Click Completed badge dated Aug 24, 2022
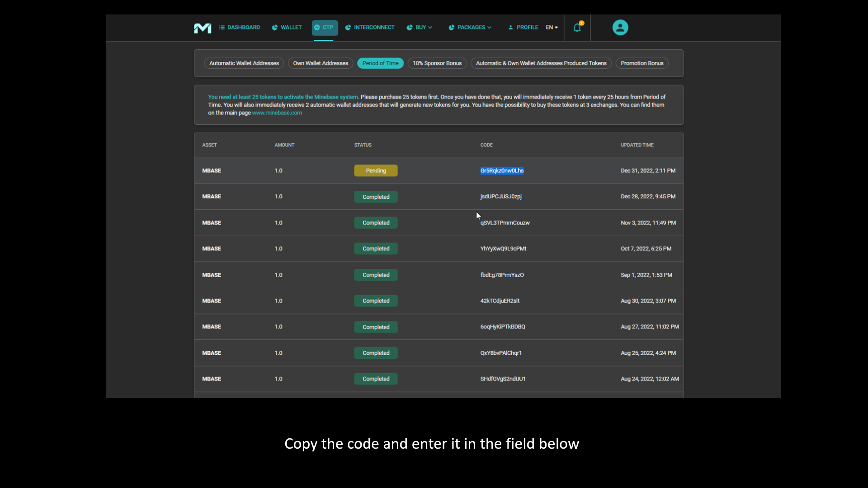 [376, 379]
